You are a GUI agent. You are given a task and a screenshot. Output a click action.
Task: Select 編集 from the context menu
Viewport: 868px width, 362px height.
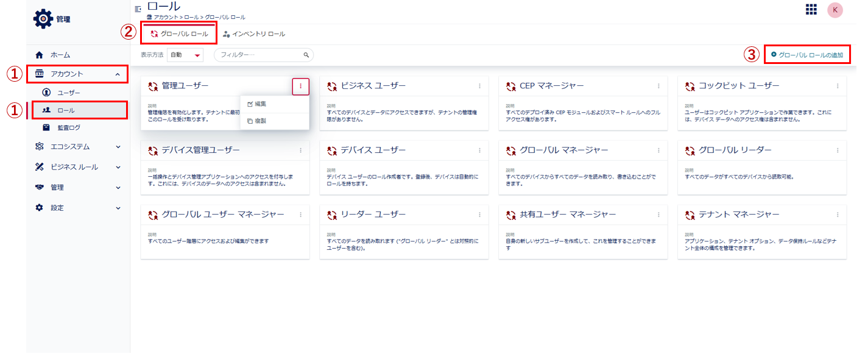(x=260, y=104)
